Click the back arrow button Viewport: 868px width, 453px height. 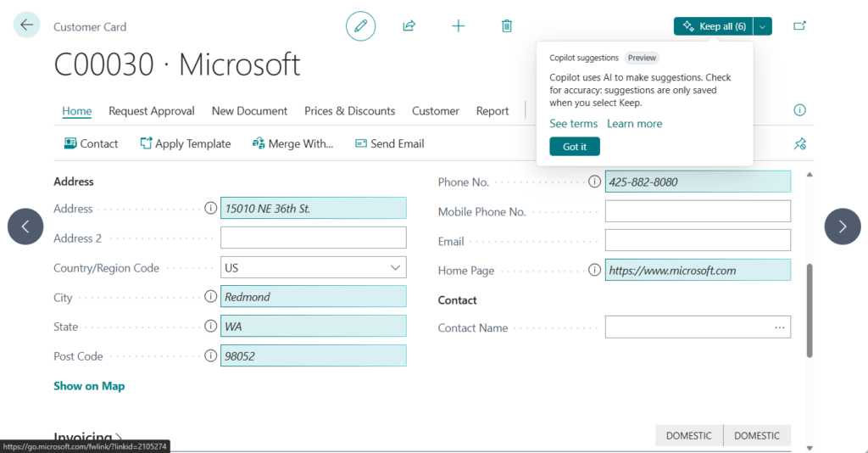[26, 25]
